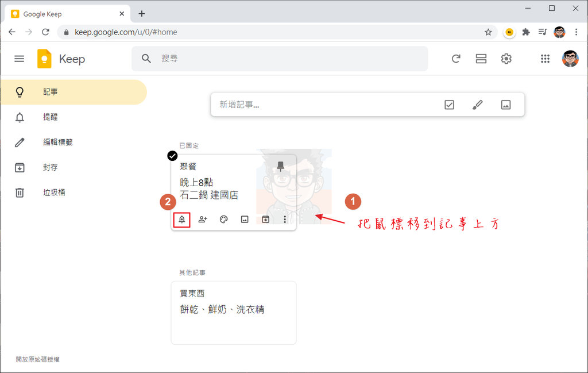Open the Chrome three-dot menu
The image size is (588, 373).
pos(576,32)
